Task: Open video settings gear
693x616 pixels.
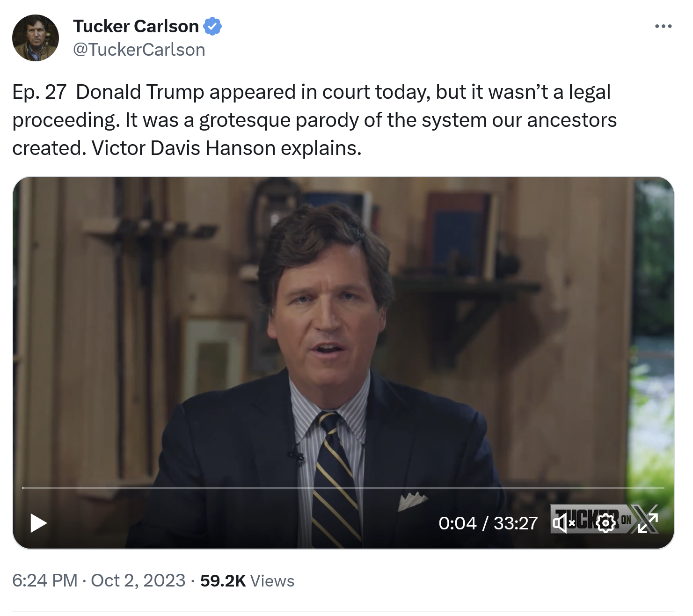Action: tap(606, 523)
